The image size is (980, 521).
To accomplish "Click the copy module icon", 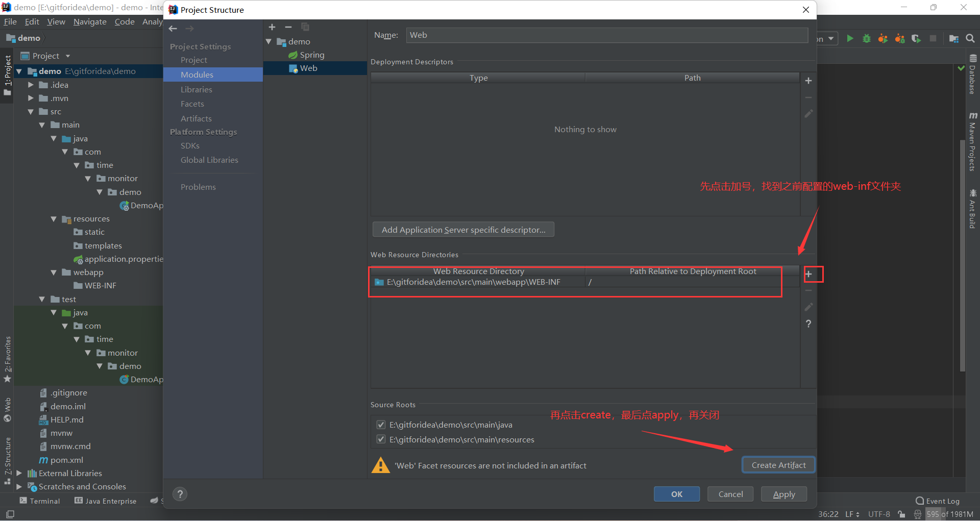I will click(x=305, y=27).
